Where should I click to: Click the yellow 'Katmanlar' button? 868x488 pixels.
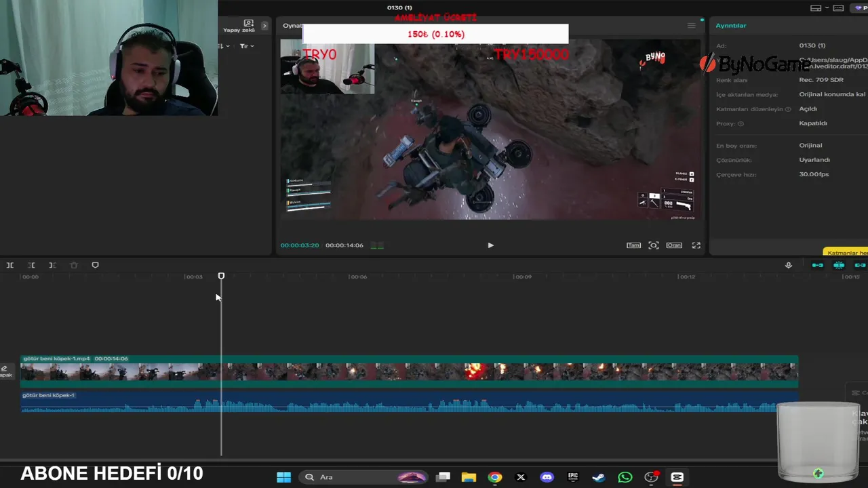(x=846, y=252)
